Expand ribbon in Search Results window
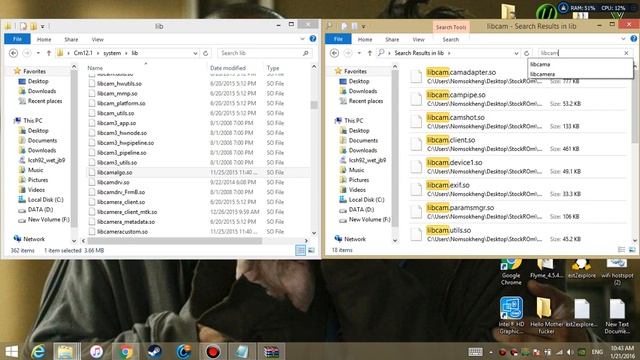Screen dimensions: 640x360 click(x=623, y=39)
